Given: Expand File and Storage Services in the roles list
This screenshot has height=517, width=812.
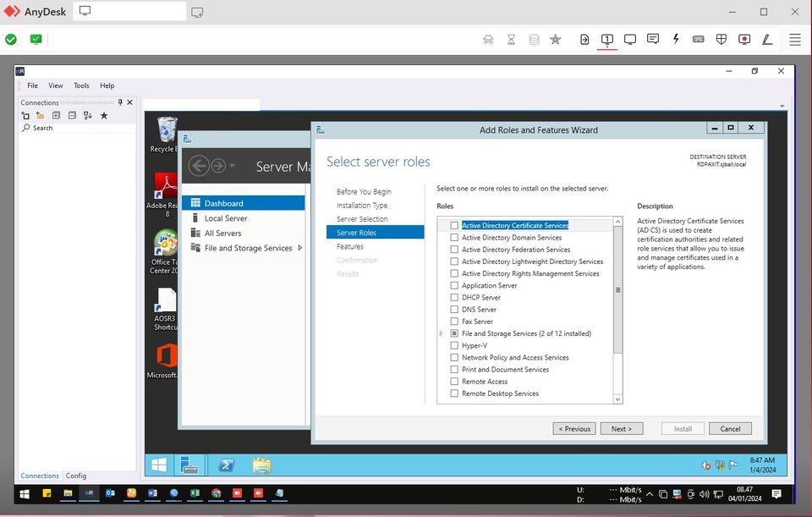Looking at the screenshot, I should [x=441, y=333].
